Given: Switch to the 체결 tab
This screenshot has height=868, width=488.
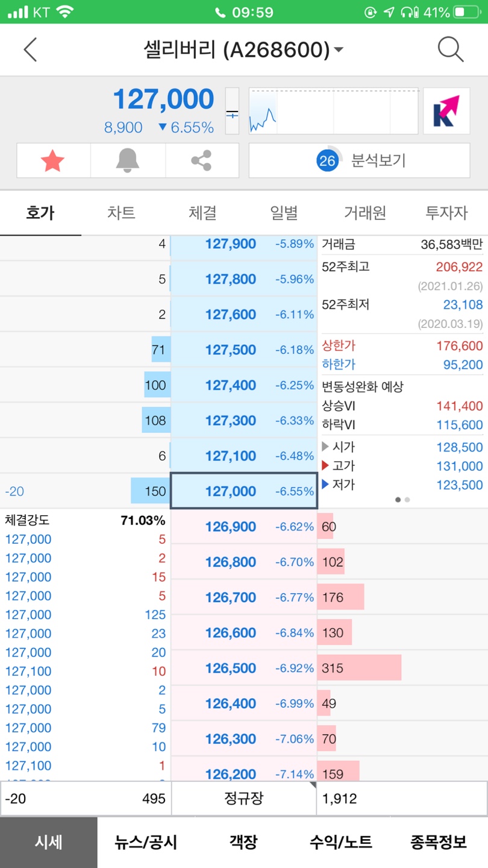Looking at the screenshot, I should tap(202, 213).
